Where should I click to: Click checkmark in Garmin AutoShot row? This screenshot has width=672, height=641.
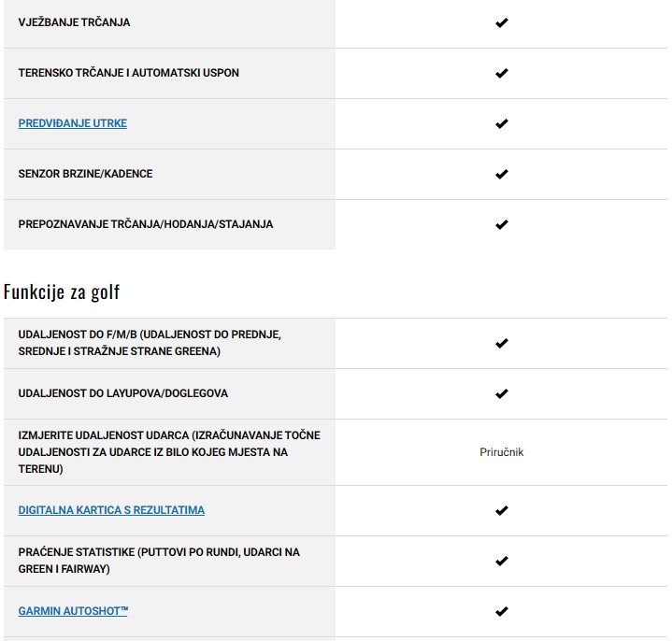coord(501,611)
